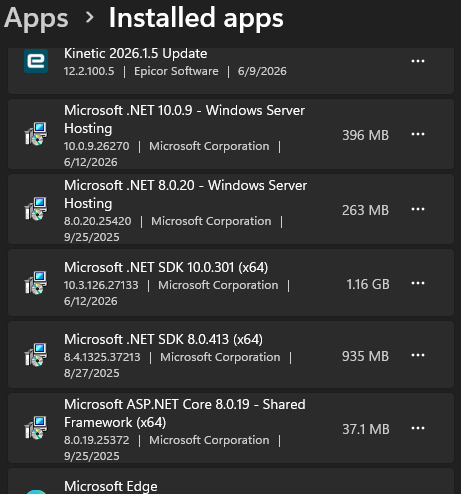The width and height of the screenshot is (461, 494).
Task: Select the Installed apps breadcrumb title
Action: click(196, 19)
